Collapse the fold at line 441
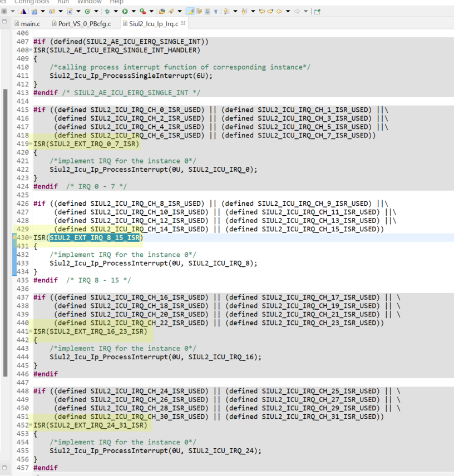454x476 pixels. pos(31,331)
